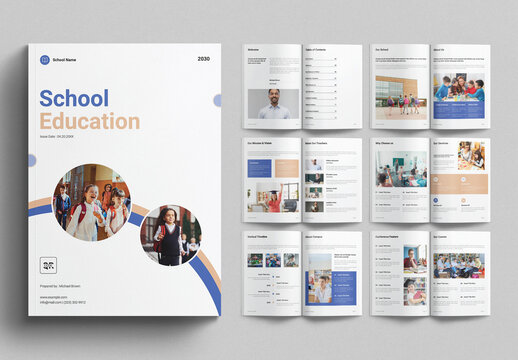Click the first small photo on Timeline page
Image resolution: width=518 pixels, height=360 pixels.
[x=255, y=260]
